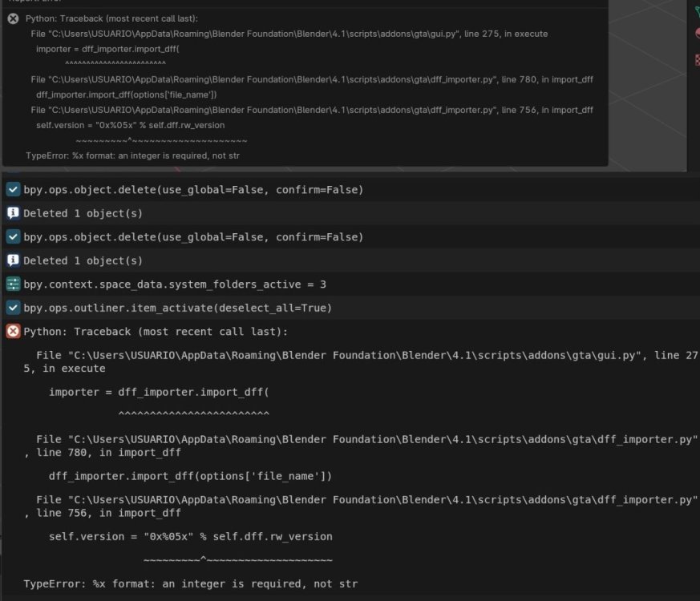Click the checkmark icon beside the first object.delete entry
The height and width of the screenshot is (601, 700).
[x=13, y=190]
